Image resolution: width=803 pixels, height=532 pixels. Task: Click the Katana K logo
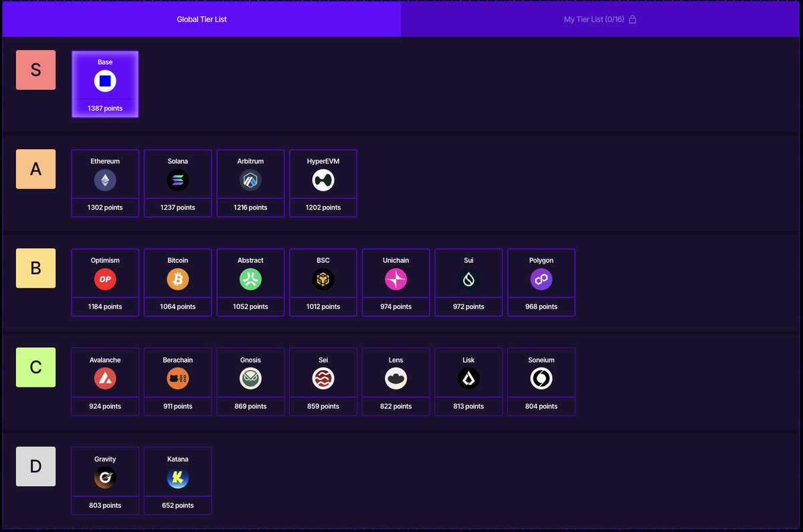point(178,478)
